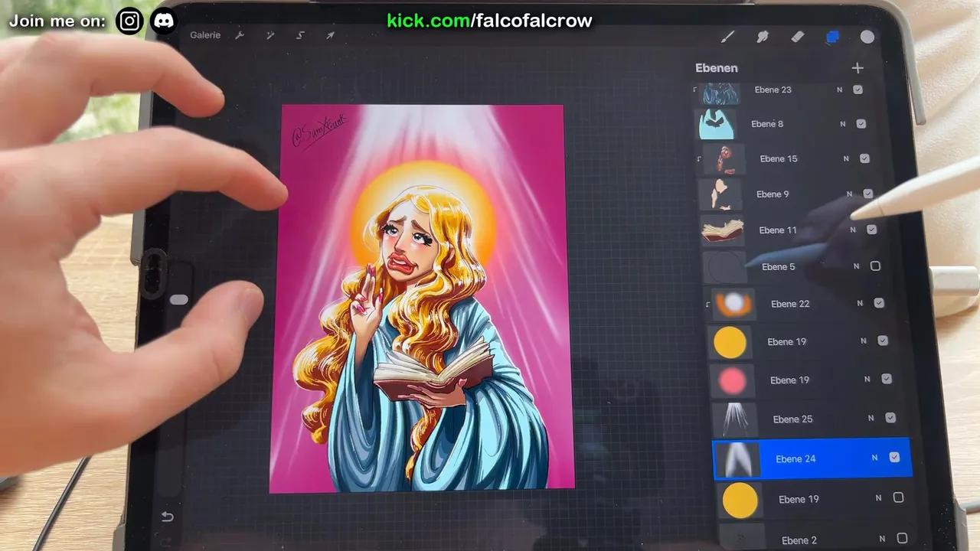
Task: Open the Actions wrench menu
Action: coord(240,35)
